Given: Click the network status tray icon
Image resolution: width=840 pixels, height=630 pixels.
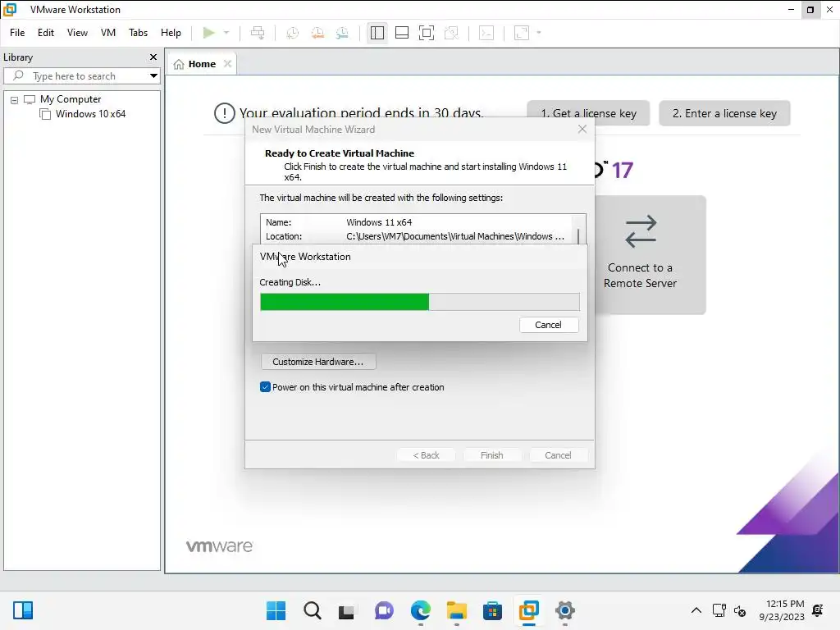Looking at the screenshot, I should tap(719, 610).
